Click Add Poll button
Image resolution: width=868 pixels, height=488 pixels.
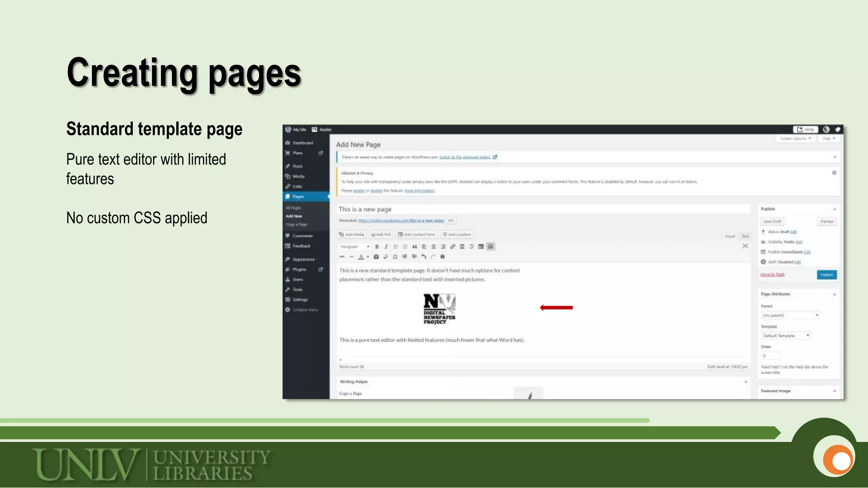(381, 234)
